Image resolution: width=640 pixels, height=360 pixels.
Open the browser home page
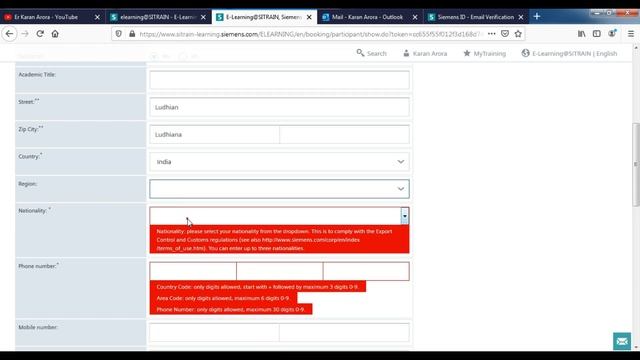(x=55, y=34)
